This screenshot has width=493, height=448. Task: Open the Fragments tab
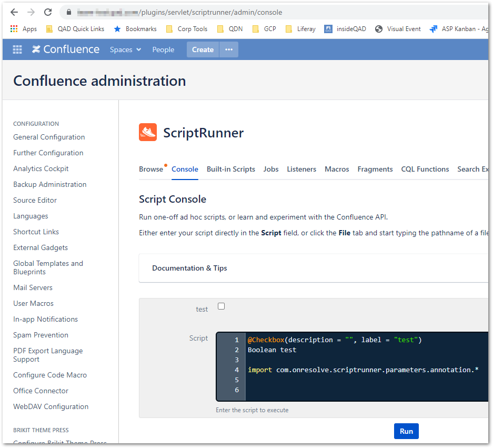(x=375, y=170)
